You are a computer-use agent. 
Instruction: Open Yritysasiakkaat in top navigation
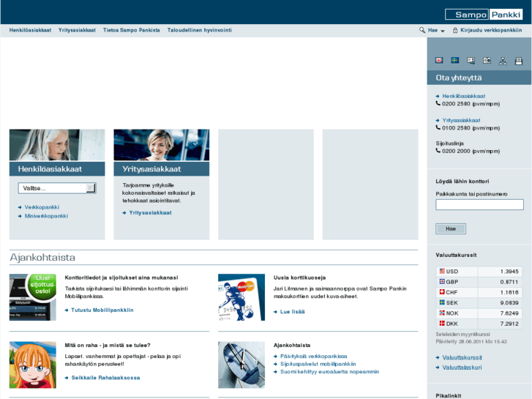click(x=77, y=30)
